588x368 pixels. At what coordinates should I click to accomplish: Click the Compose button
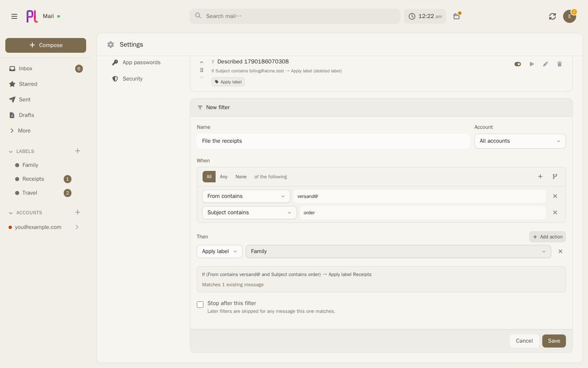click(x=46, y=45)
